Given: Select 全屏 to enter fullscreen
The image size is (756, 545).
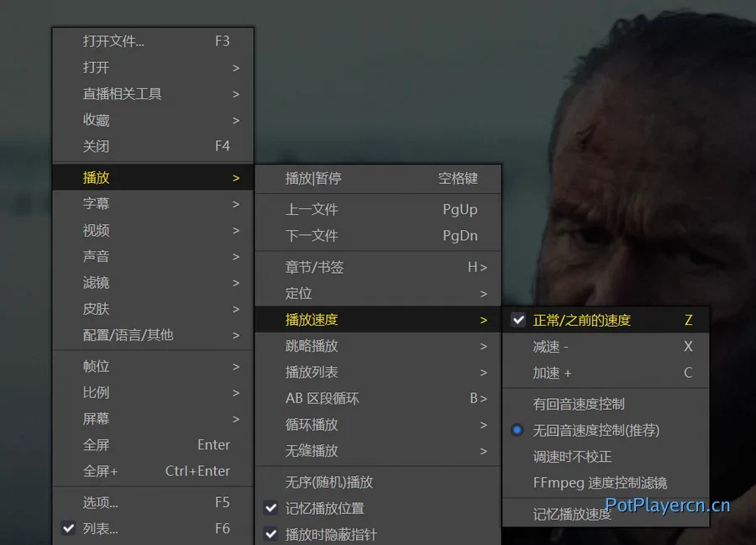Looking at the screenshot, I should 97,444.
